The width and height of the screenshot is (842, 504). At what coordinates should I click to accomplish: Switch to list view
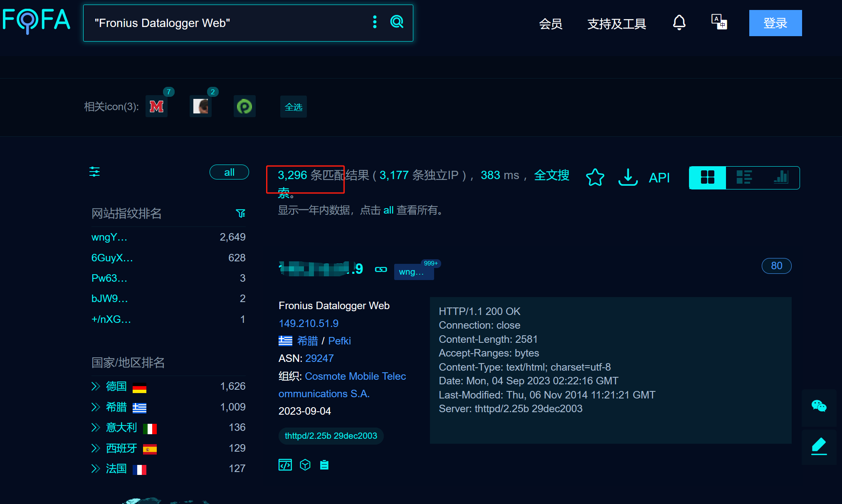click(744, 177)
